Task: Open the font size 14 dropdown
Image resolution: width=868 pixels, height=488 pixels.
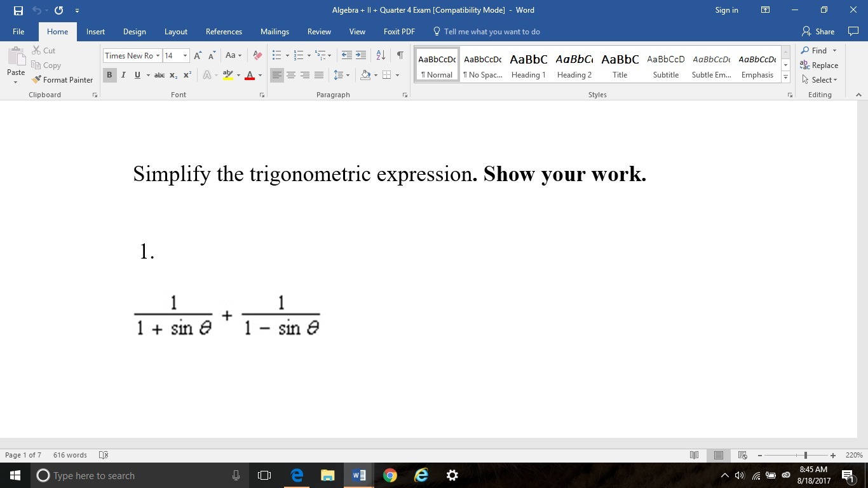Action: point(185,56)
